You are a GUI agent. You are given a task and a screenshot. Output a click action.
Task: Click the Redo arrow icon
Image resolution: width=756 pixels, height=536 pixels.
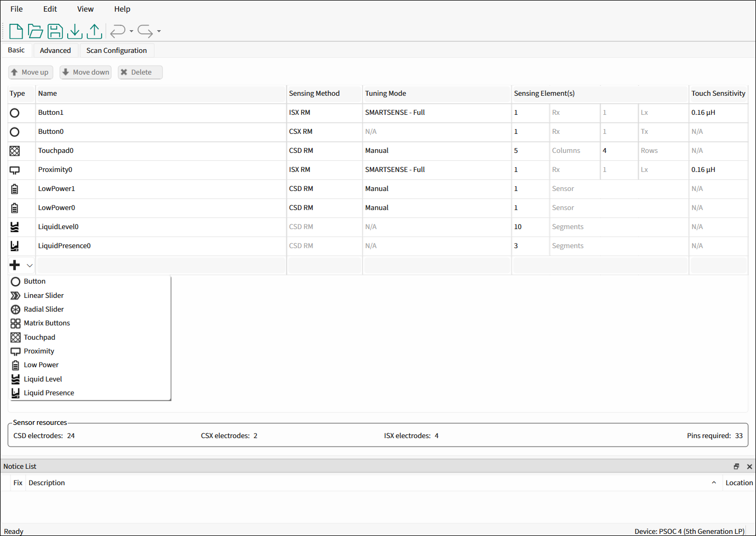coord(145,32)
